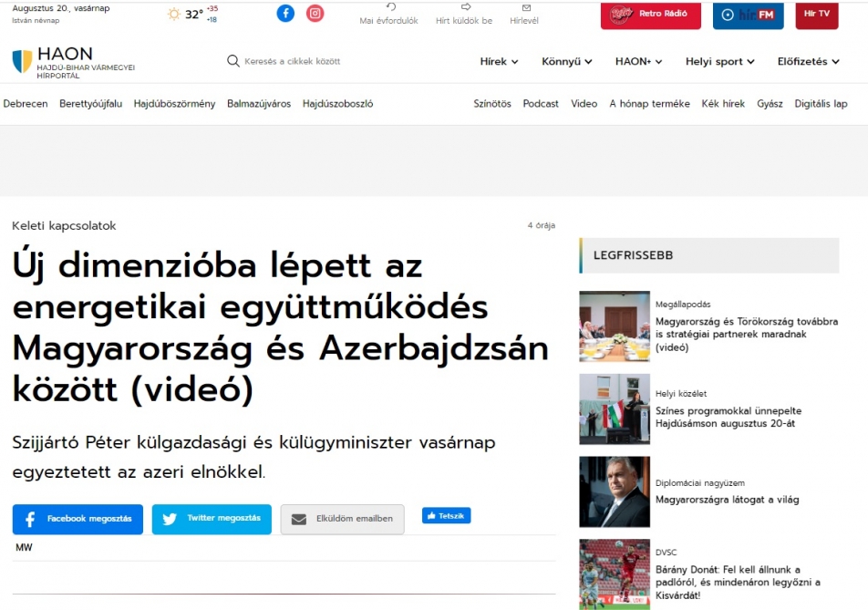Image resolution: width=868 pixels, height=610 pixels.
Task: Share article via Facebook megosztás button
Action: [x=77, y=519]
